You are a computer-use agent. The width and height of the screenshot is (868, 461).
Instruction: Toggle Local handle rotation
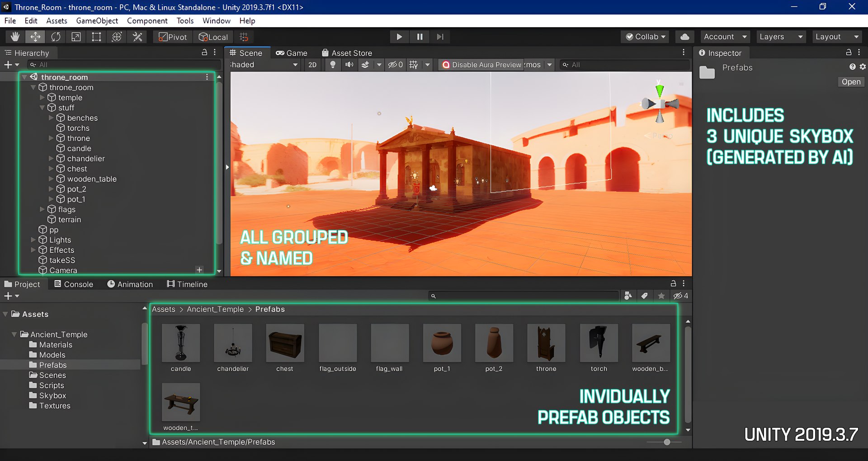[x=213, y=37]
